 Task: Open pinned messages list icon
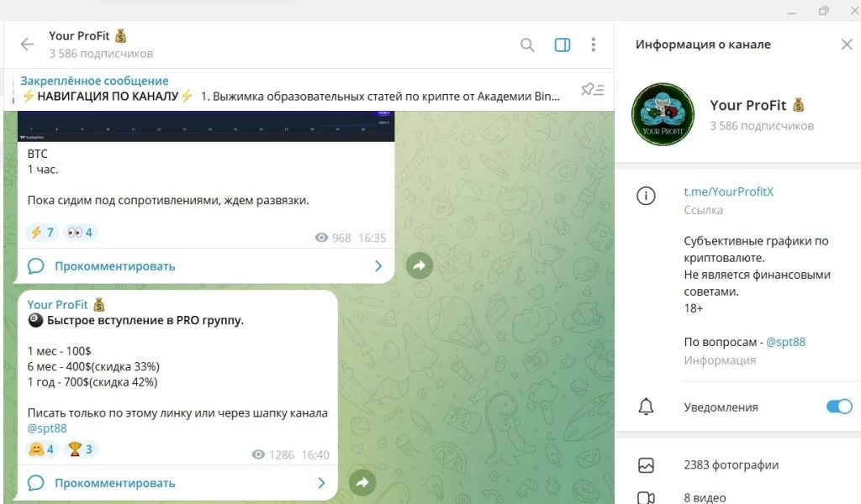point(593,89)
